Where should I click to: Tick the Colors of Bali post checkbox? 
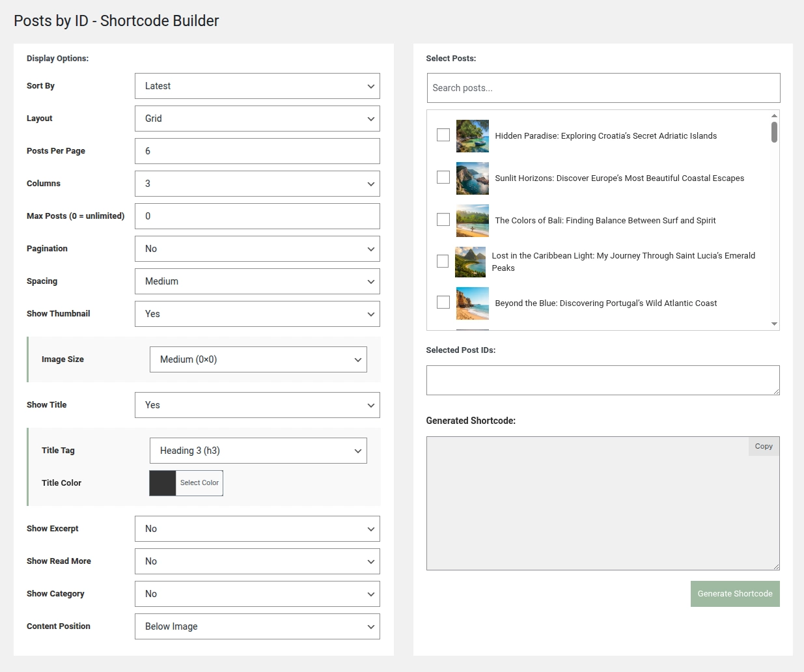point(443,219)
